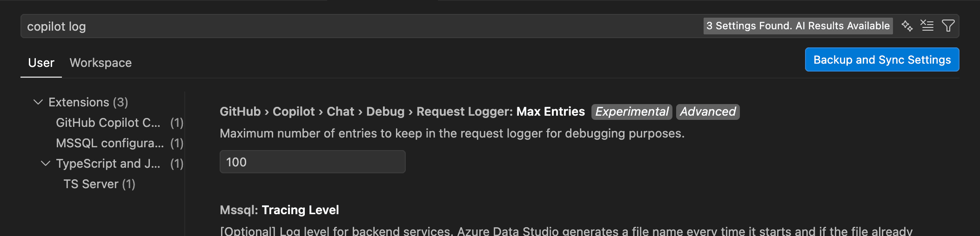The image size is (980, 236).
Task: Select TS Server in the settings tree
Action: coord(99,184)
